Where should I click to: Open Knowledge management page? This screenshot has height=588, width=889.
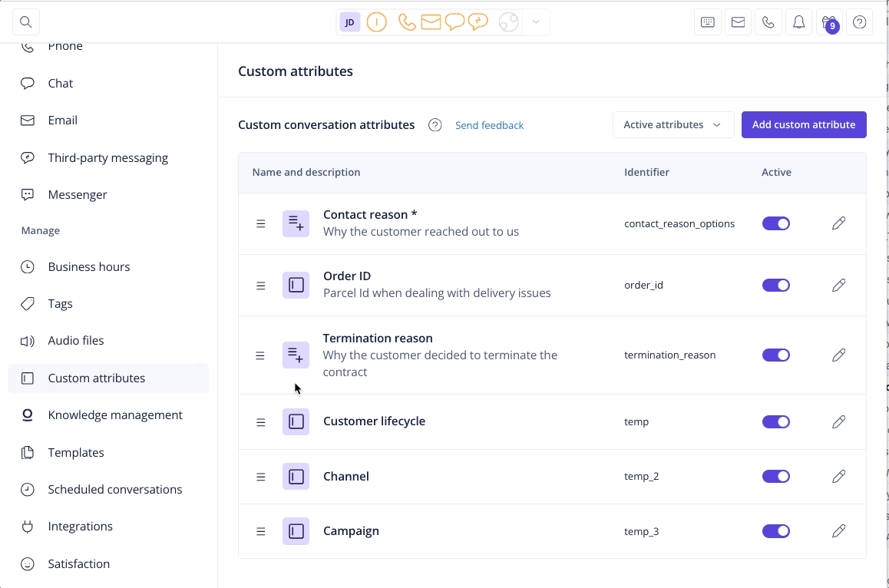pos(108,415)
